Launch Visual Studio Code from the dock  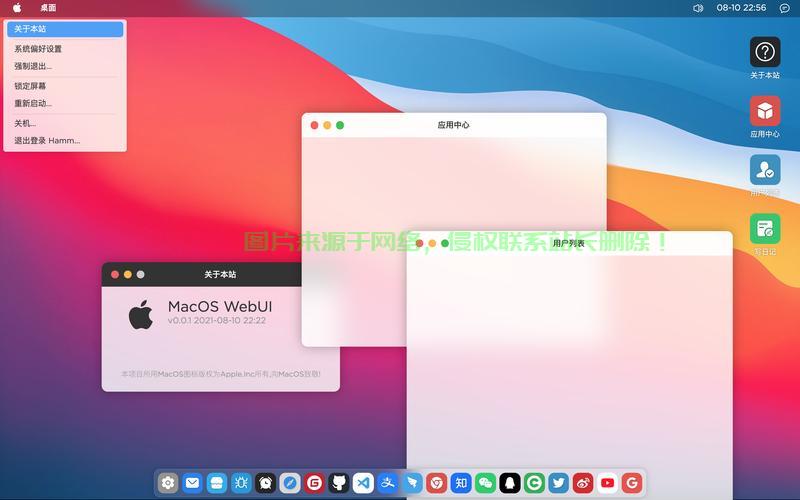[363, 483]
